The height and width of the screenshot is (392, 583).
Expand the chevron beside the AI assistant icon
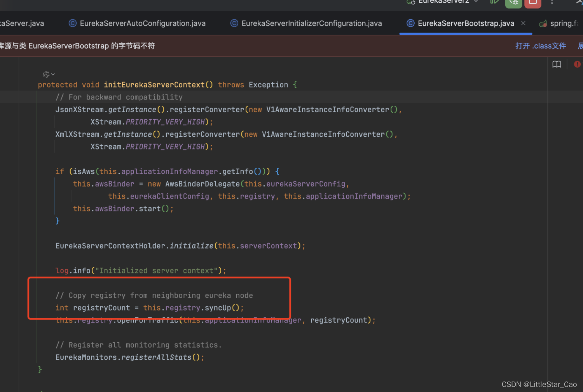[53, 74]
